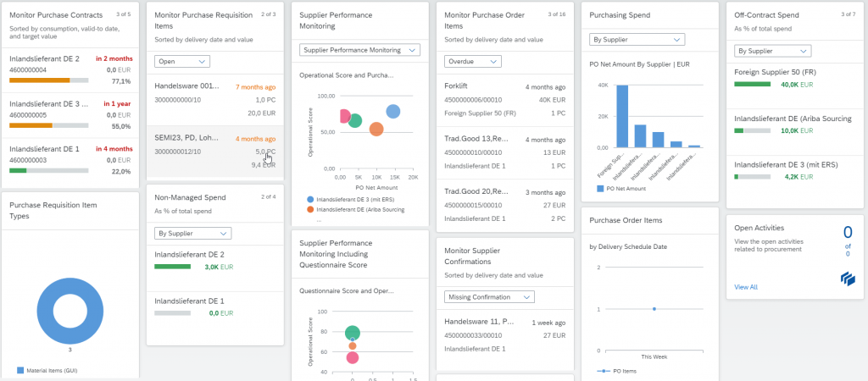Open Forklift purchase order item
This screenshot has height=381, width=868.
505,101
